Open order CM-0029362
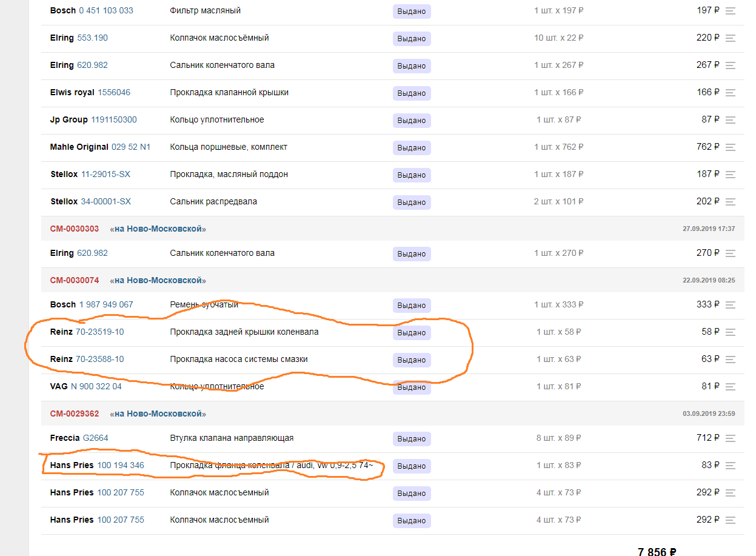 [x=75, y=414]
